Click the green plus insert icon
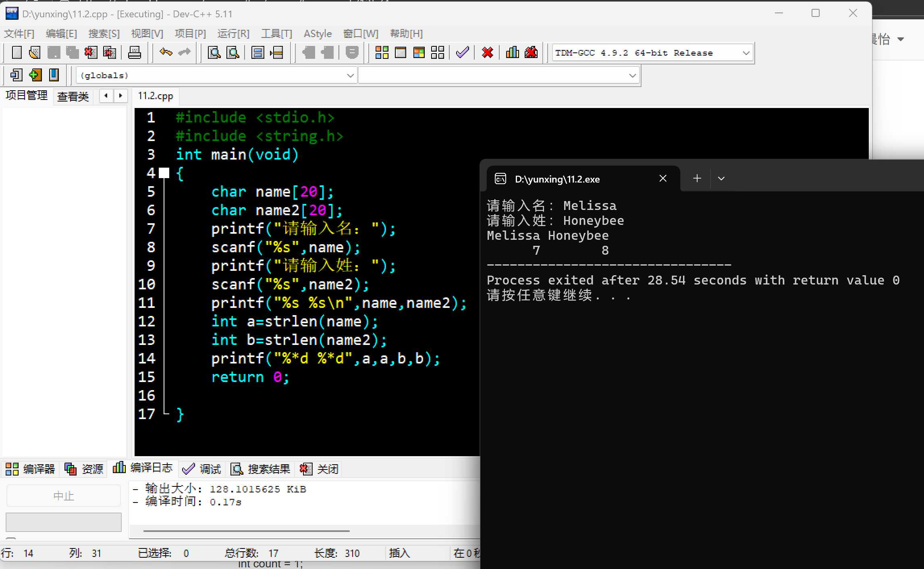Image resolution: width=924 pixels, height=569 pixels. (x=35, y=75)
